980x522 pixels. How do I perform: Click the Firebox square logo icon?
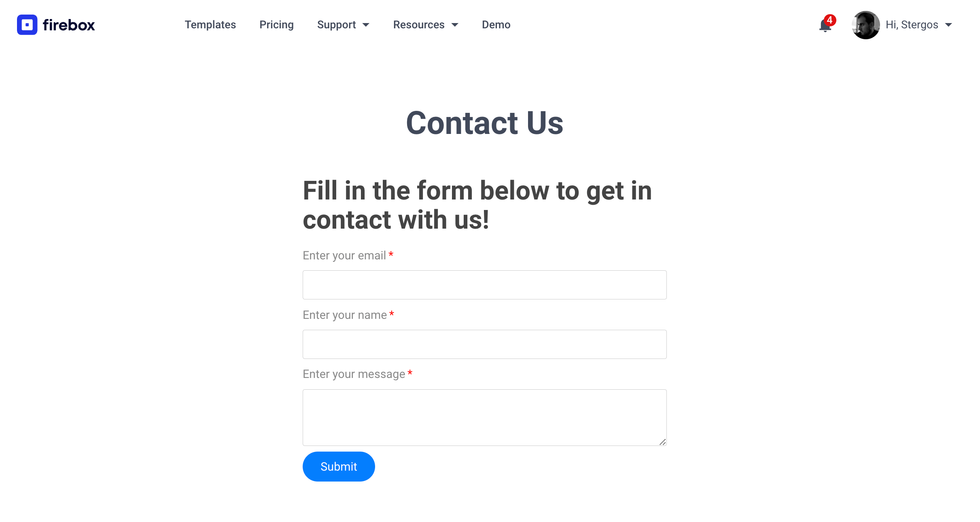pyautogui.click(x=27, y=25)
